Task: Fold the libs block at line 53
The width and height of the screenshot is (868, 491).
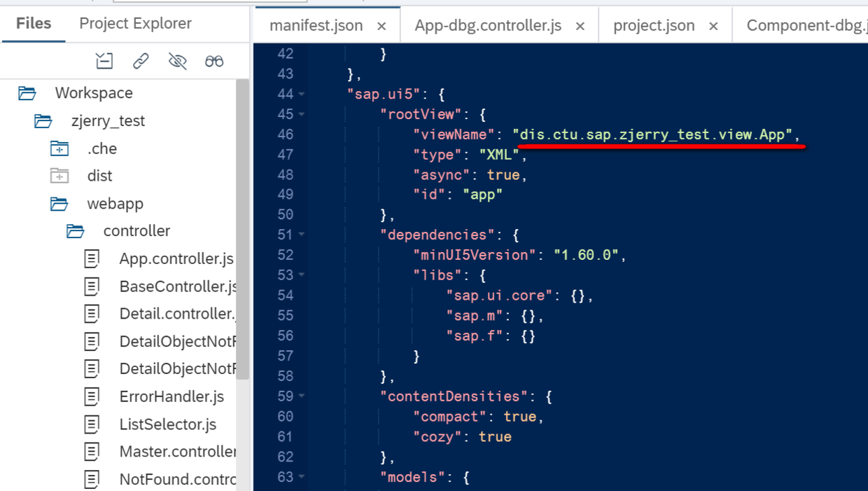Action: click(302, 275)
